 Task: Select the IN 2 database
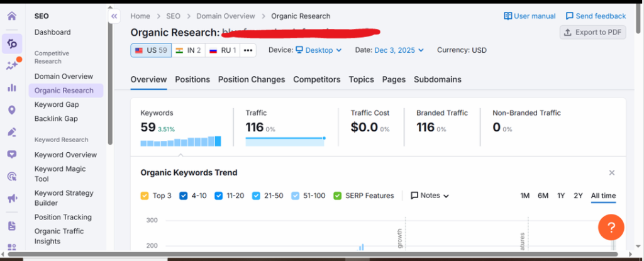tap(188, 50)
